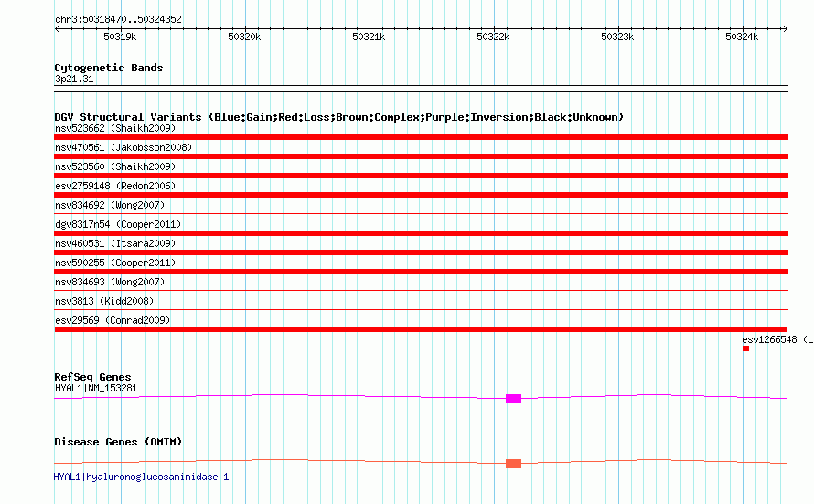Click chr3:50318470..50324352 coordinates label

coord(118,19)
